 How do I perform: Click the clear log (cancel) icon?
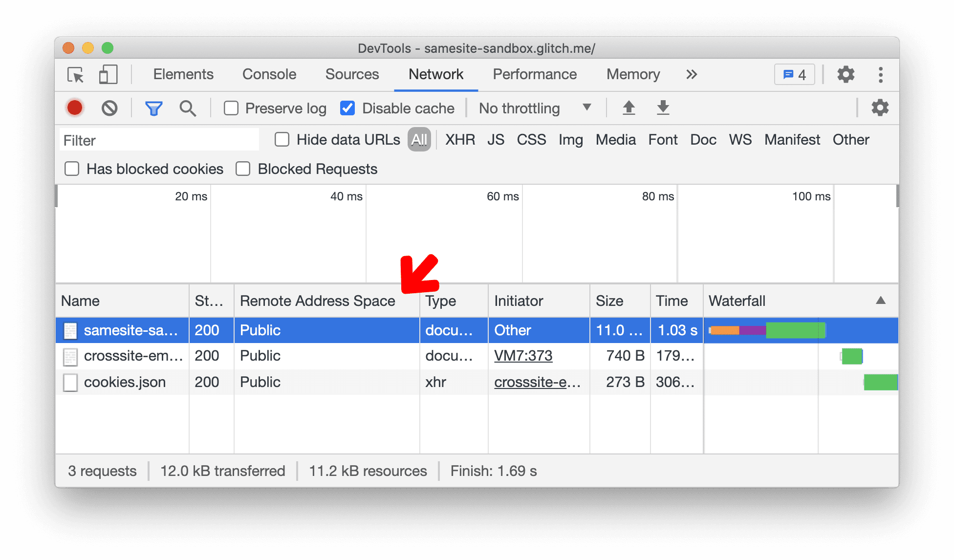(109, 108)
